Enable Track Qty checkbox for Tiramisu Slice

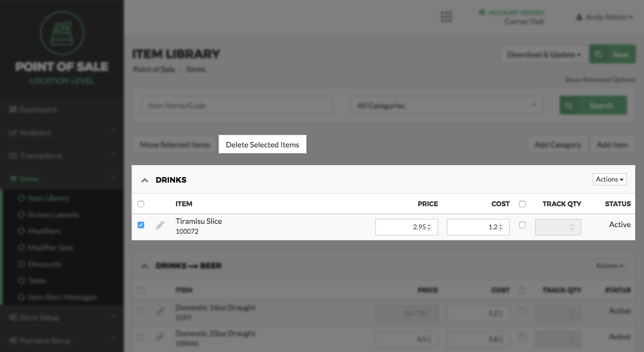click(522, 225)
